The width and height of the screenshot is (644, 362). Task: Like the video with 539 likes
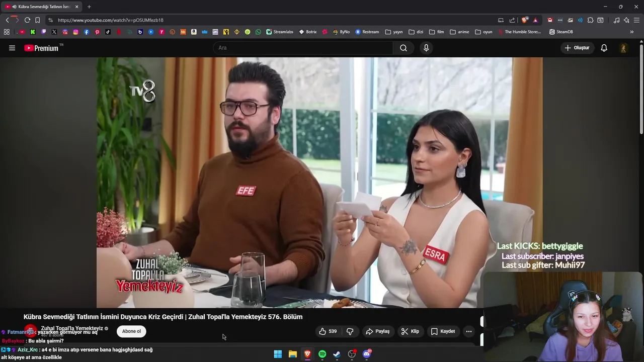[x=328, y=331]
